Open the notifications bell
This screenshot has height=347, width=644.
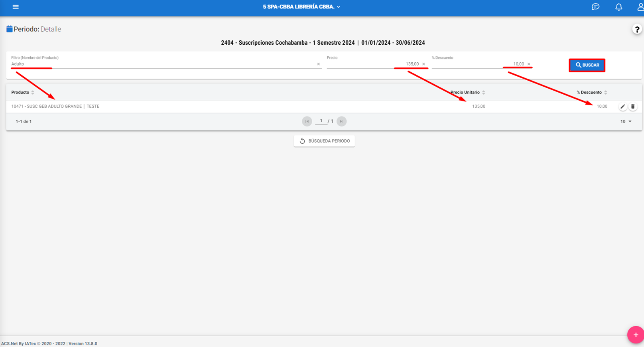(x=618, y=7)
